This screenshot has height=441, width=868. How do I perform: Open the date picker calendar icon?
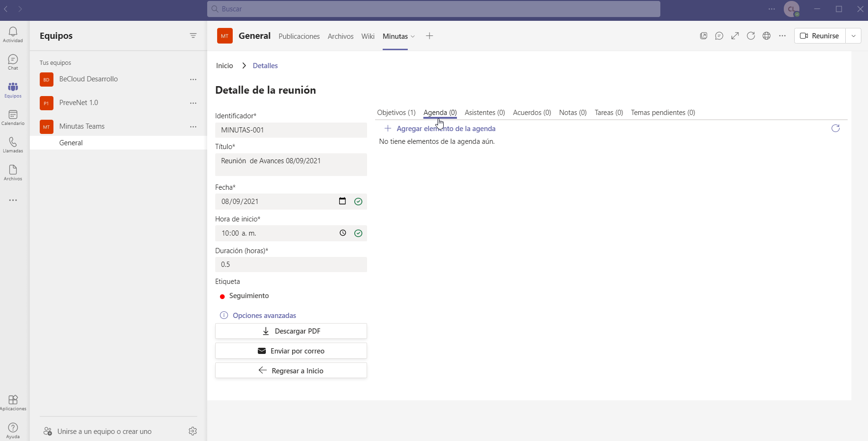point(342,201)
